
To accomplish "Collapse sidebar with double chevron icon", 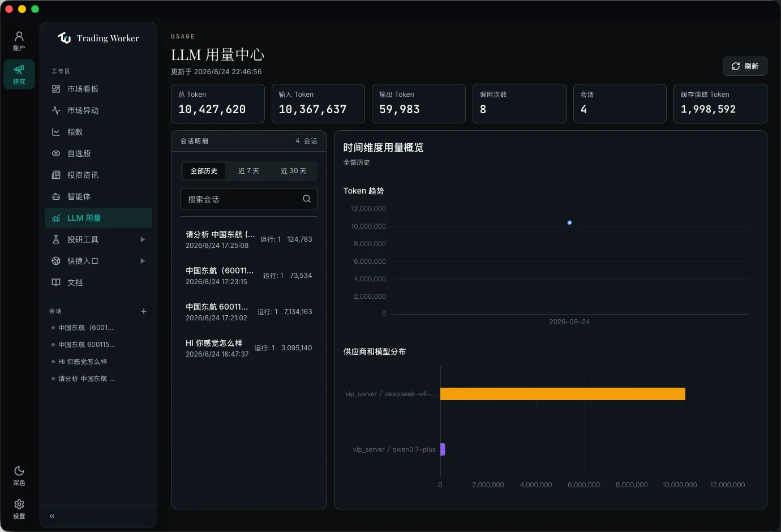I will tap(52, 516).
